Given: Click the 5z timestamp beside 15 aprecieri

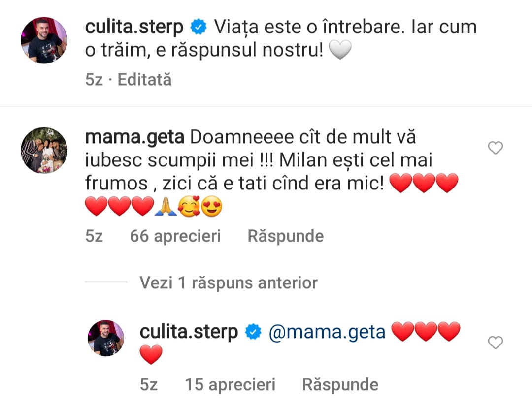Looking at the screenshot, I should click(149, 384).
